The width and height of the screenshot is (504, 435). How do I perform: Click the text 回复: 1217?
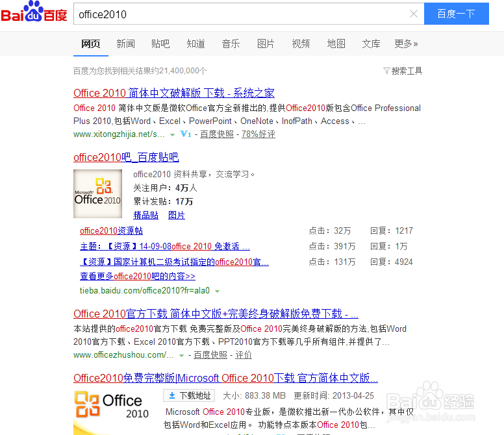pos(392,230)
